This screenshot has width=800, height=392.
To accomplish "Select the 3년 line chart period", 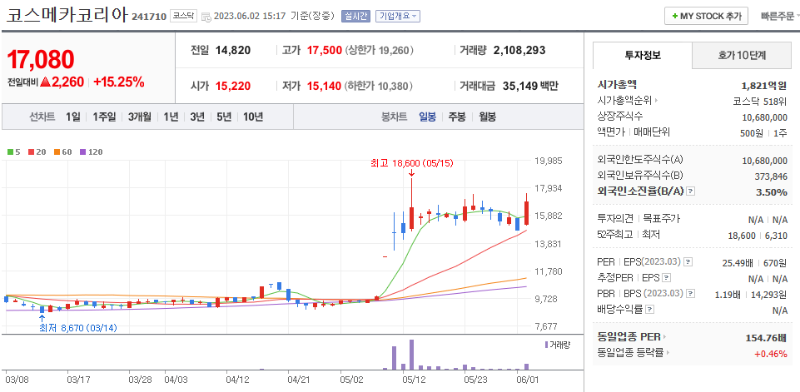I will [x=197, y=117].
